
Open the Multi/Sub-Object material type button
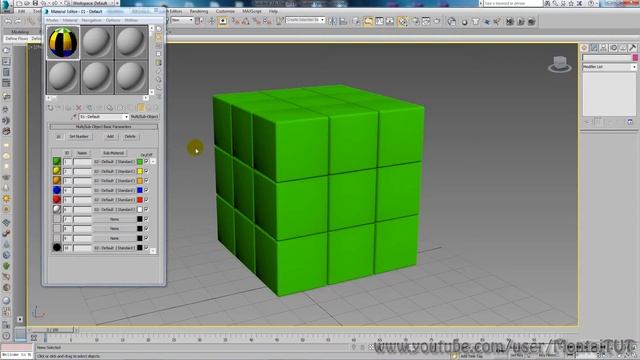point(144,117)
